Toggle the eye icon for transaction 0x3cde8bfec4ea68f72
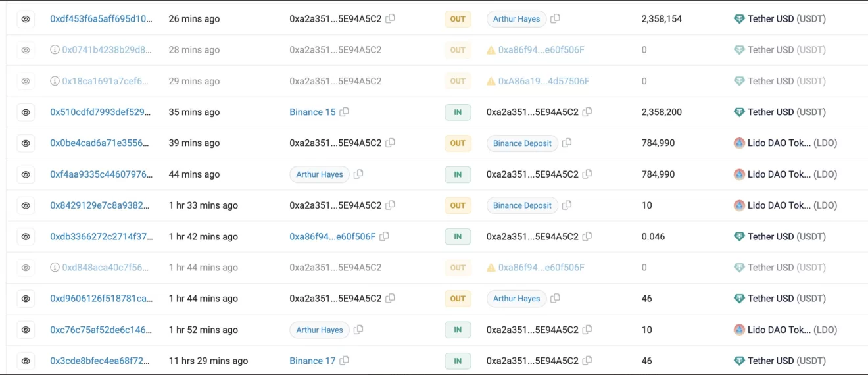The width and height of the screenshot is (868, 375). pos(26,361)
